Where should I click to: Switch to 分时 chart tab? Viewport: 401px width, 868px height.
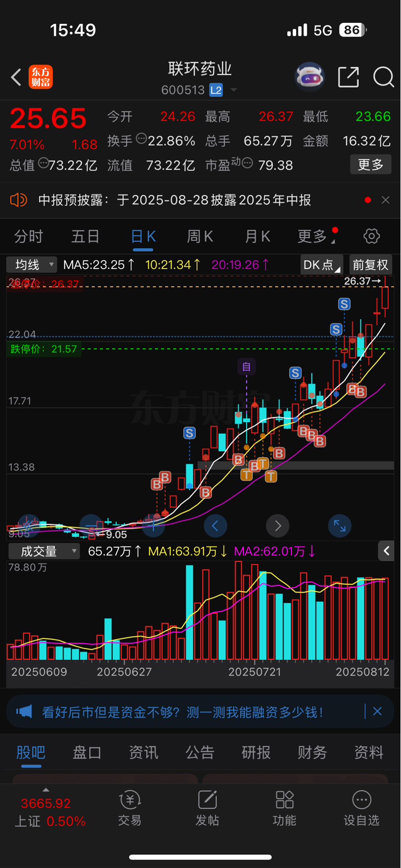28,237
